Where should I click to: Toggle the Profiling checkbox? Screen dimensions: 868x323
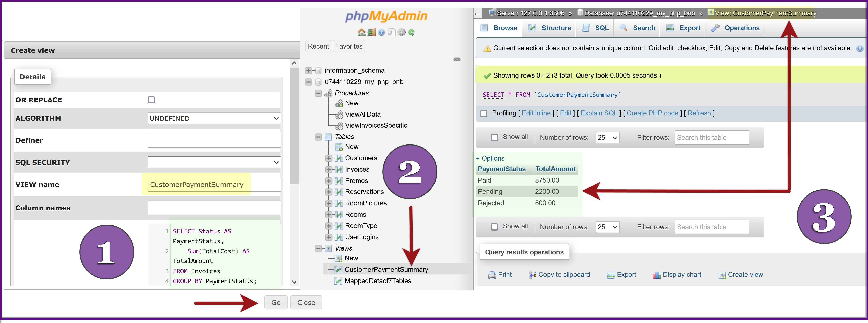(484, 114)
